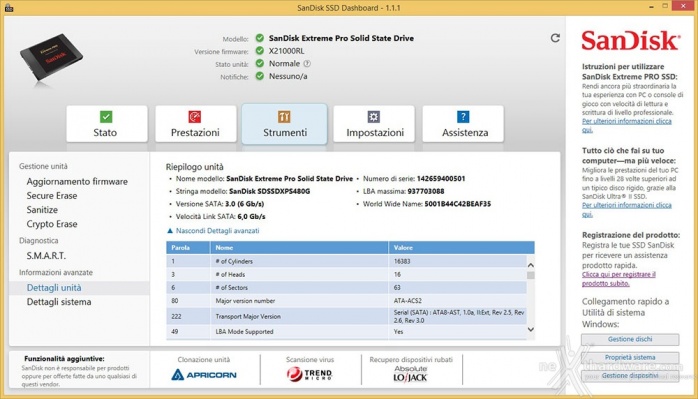The image size is (698, 399).
Task: Go to the Assistenza tab
Action: 463,124
